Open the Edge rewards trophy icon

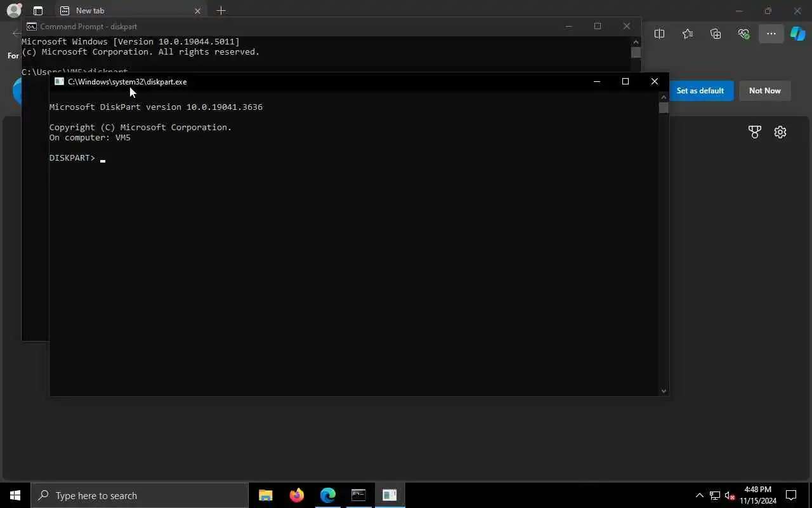(x=754, y=132)
